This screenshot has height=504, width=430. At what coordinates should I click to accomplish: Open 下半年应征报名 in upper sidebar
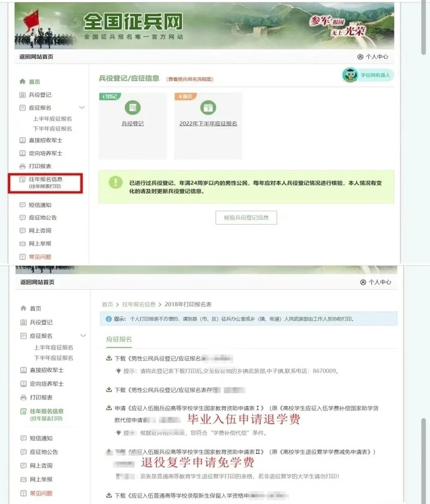coord(53,128)
